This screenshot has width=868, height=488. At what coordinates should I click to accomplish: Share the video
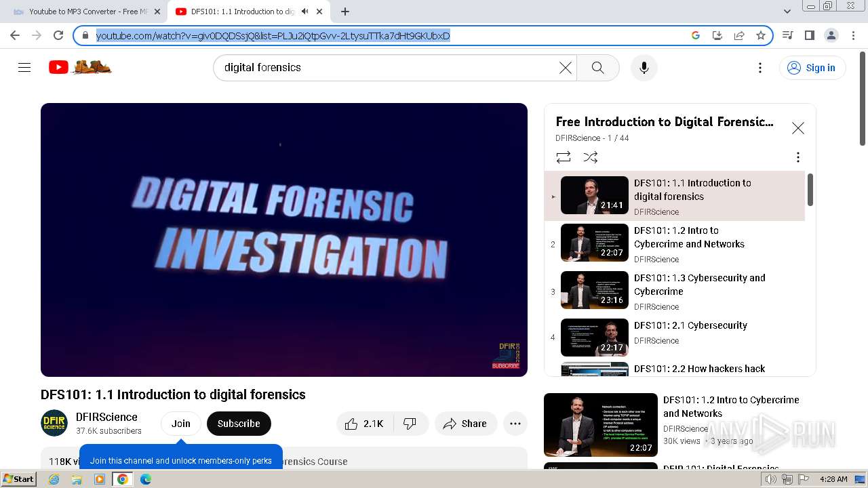tap(465, 424)
